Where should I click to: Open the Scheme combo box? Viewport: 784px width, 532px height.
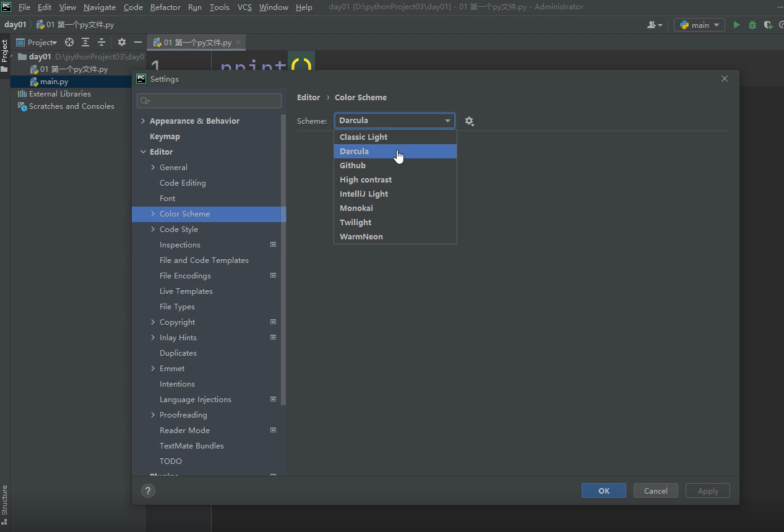pyautogui.click(x=395, y=121)
